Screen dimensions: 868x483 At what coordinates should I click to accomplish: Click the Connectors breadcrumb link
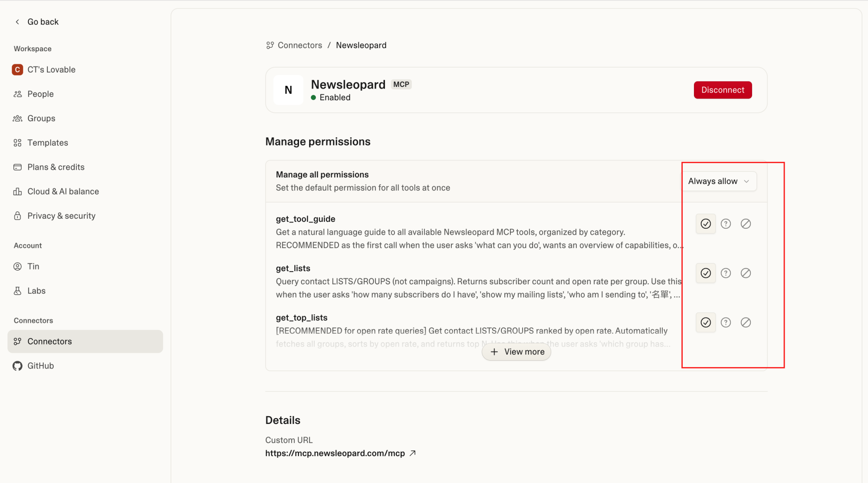click(x=299, y=45)
